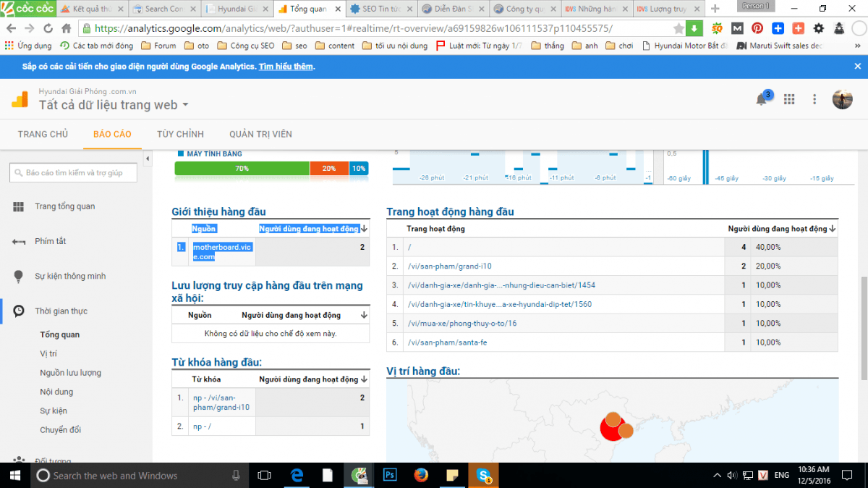The image size is (868, 488).
Task: Bookmark page with star icon
Action: (678, 28)
